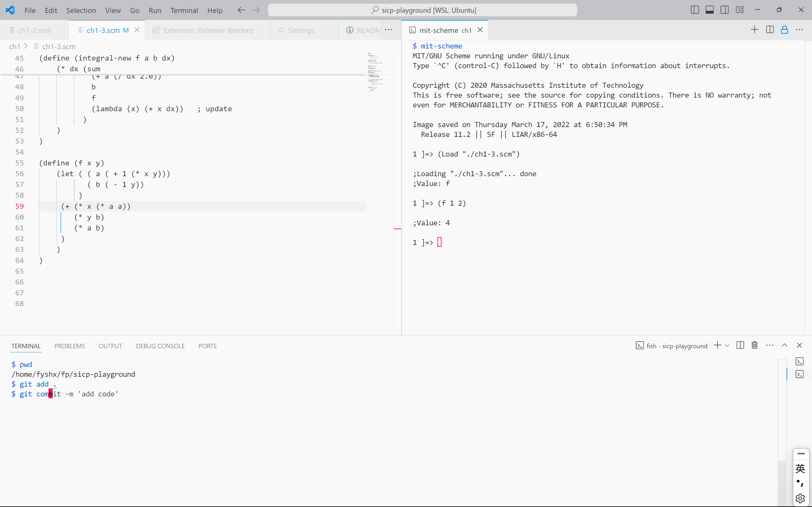
Task: Launch a new terminal with the plus icon
Action: [x=717, y=345]
